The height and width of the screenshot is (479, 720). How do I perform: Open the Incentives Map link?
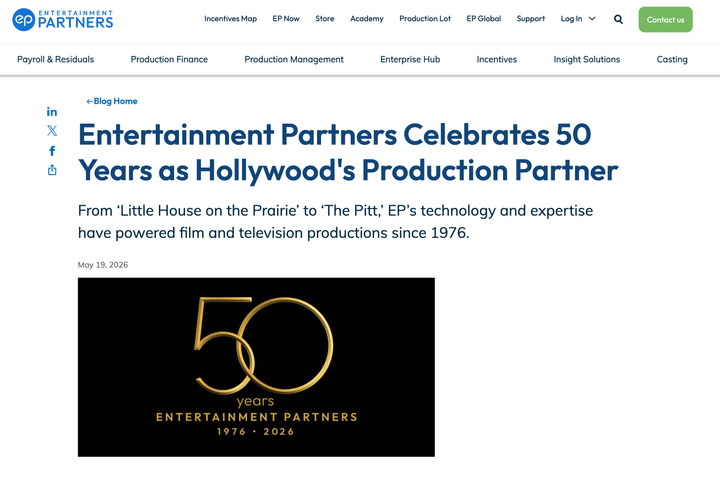pos(231,18)
